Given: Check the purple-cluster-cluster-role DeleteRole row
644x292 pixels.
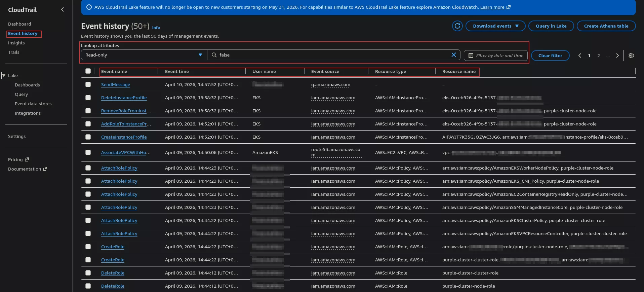Looking at the screenshot, I should click(88, 273).
